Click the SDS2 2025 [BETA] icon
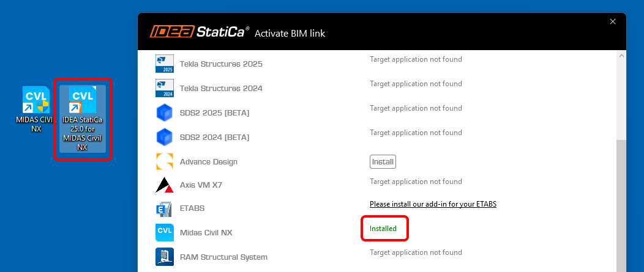This screenshot has height=272, width=644. click(165, 113)
